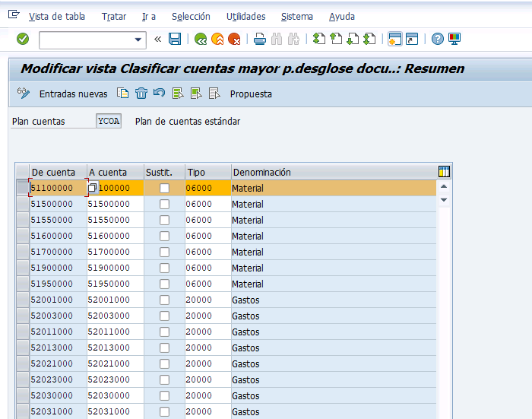Click the YCOA plan cuentas field
This screenshot has height=419, width=532.
109,121
